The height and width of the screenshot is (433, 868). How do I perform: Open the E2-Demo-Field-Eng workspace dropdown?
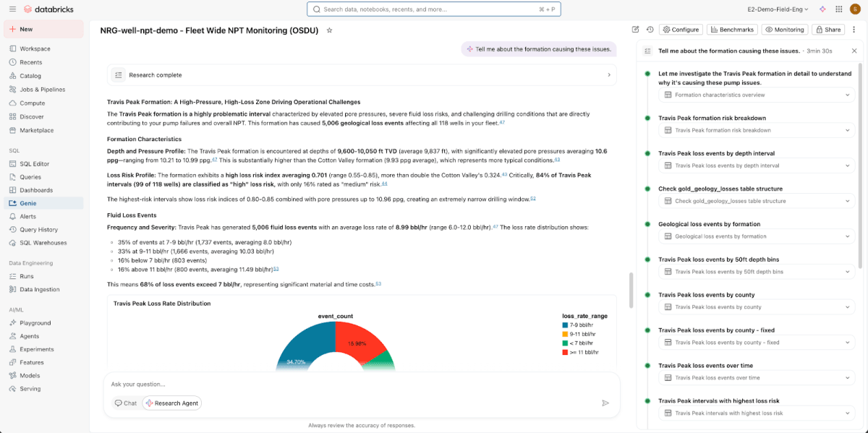pos(780,9)
